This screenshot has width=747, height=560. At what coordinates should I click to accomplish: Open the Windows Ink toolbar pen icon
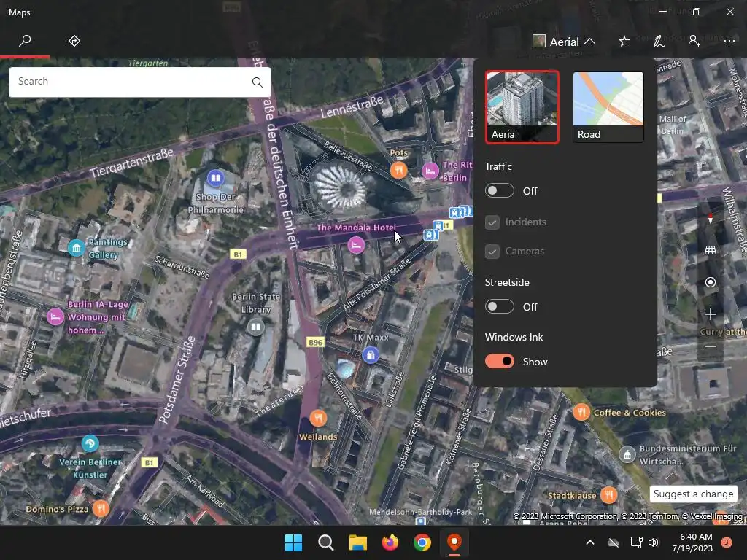[659, 42]
